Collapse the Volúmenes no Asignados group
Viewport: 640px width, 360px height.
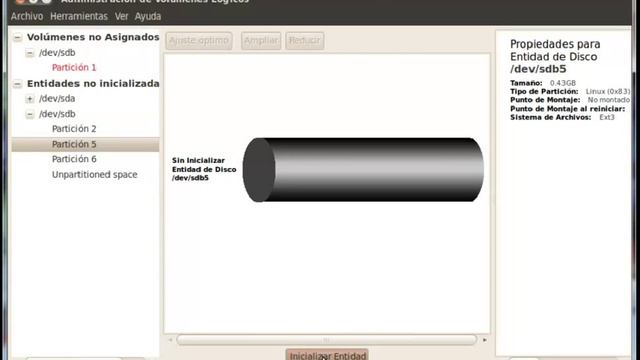(18, 38)
